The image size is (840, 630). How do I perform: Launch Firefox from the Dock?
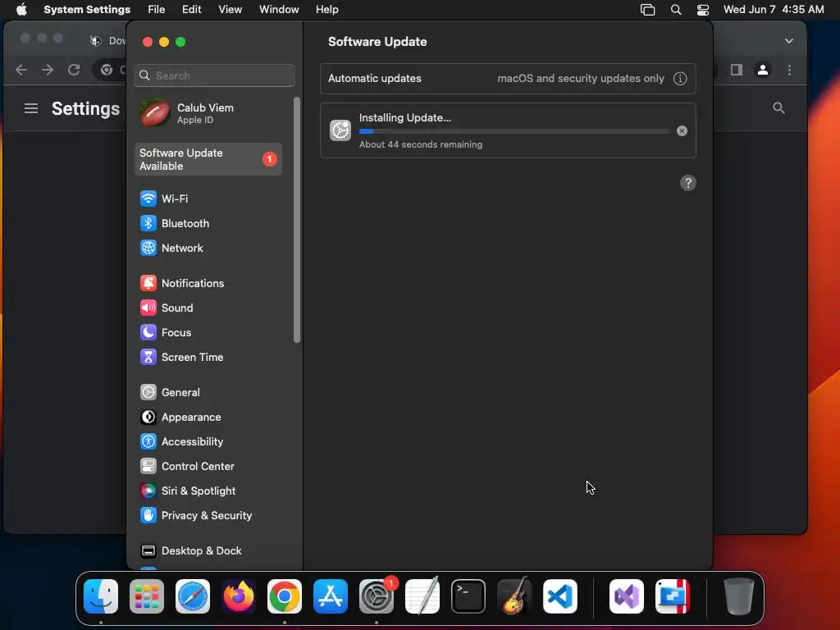point(239,596)
